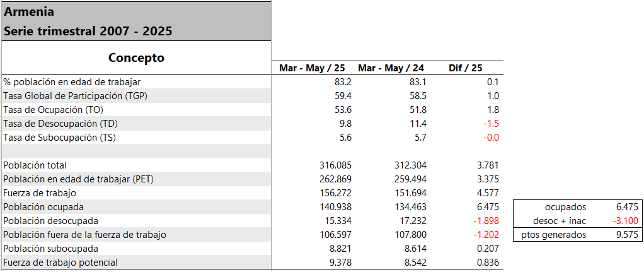The image size is (644, 272).
Task: Click the Mar - May / 25 column header
Action: pyautogui.click(x=312, y=68)
